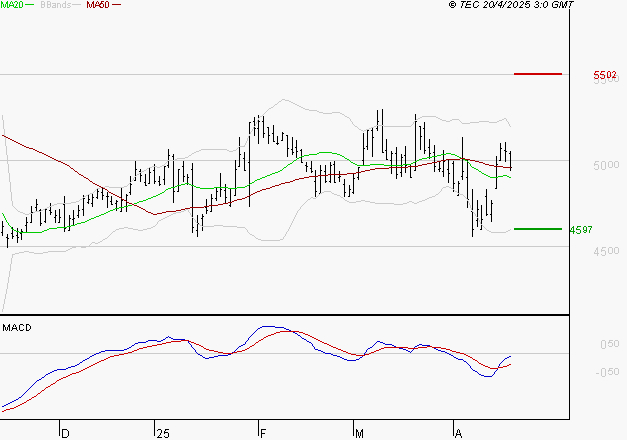
Task: Select the green support line at 4597
Action: click(538, 229)
